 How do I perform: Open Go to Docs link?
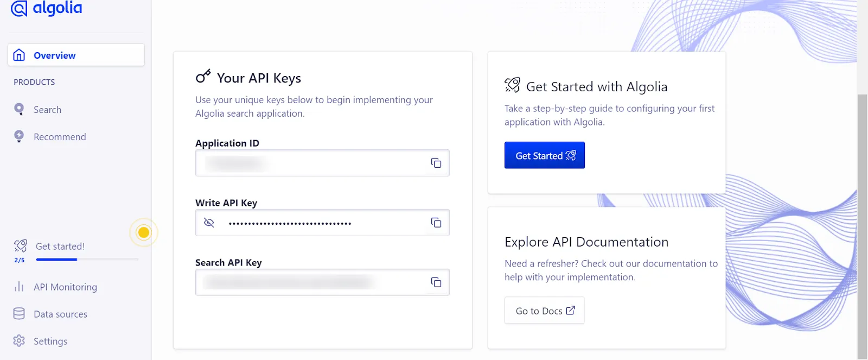[544, 311]
